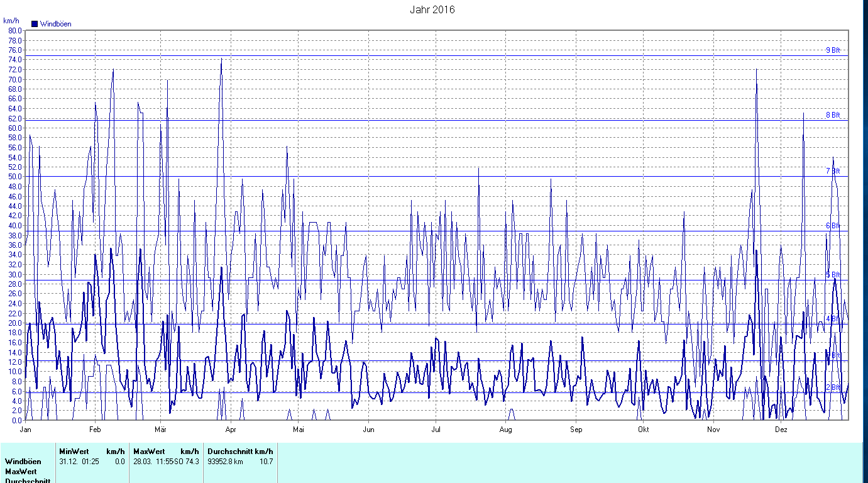Select the 'Jan' month label
Image resolution: width=868 pixels, height=483 pixels.
[x=26, y=430]
